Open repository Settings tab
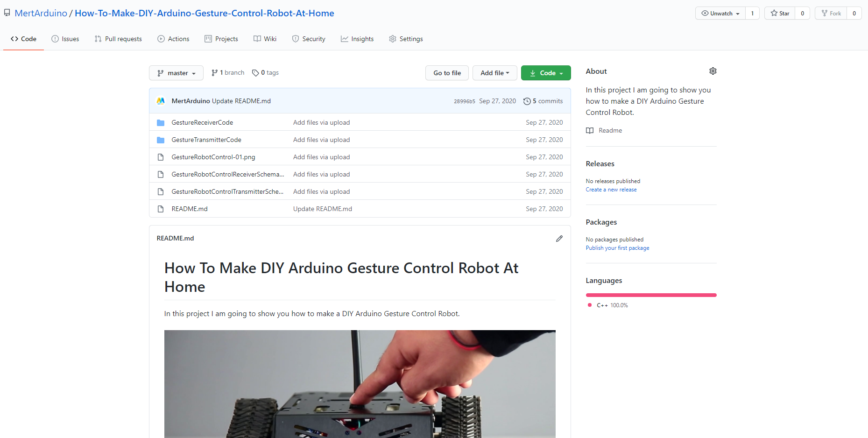Screen dimensions: 868x438 (406, 39)
